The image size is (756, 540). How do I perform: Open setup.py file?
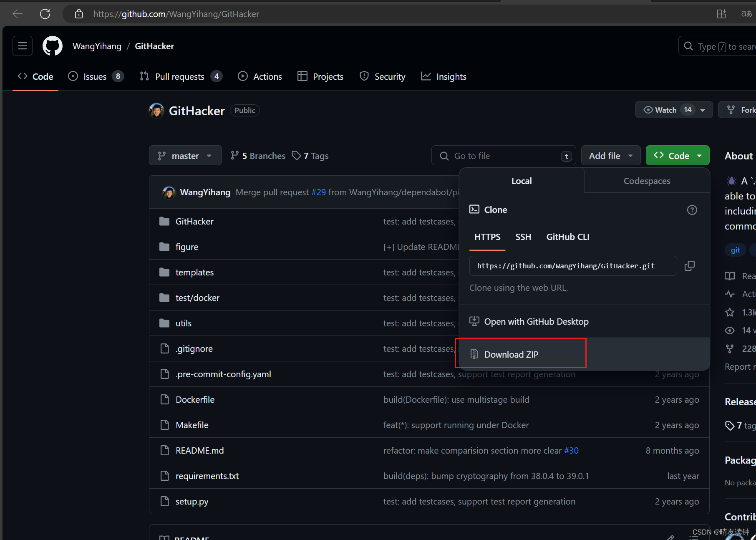(192, 502)
